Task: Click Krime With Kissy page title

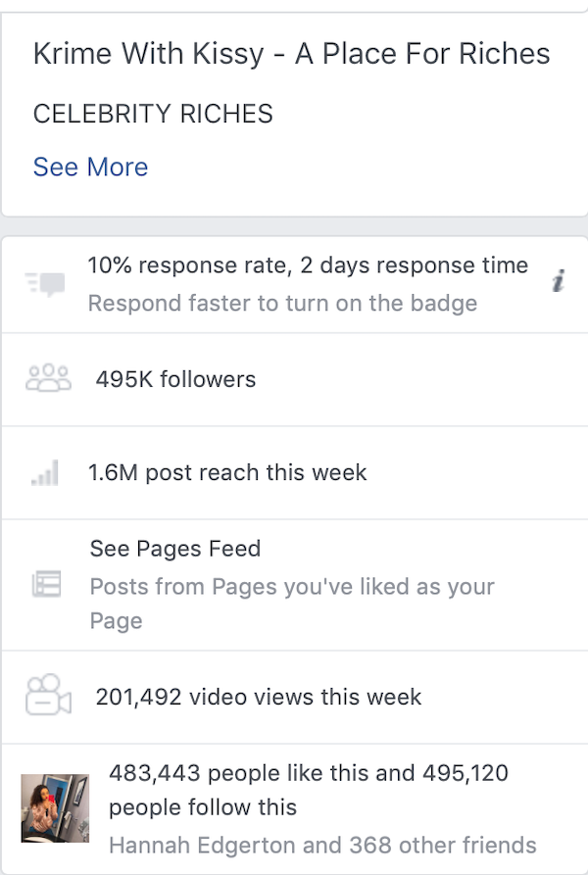Action: [291, 54]
